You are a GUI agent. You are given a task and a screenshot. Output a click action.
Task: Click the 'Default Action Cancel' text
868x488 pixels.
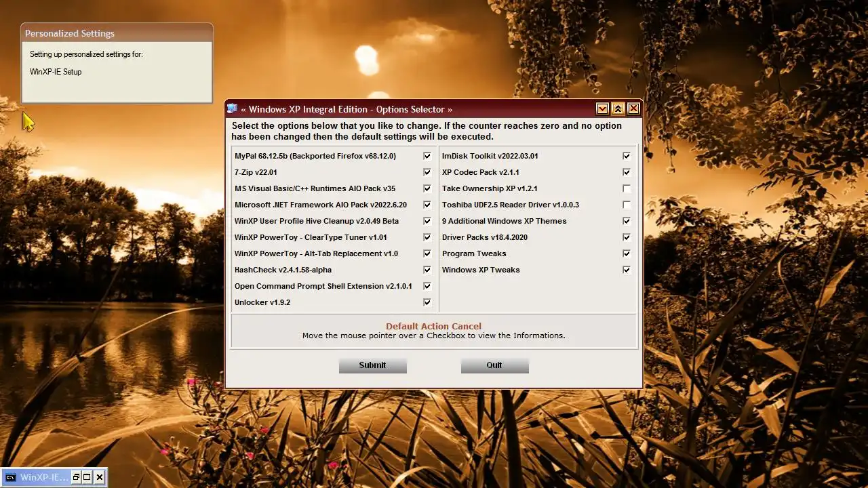coord(434,326)
